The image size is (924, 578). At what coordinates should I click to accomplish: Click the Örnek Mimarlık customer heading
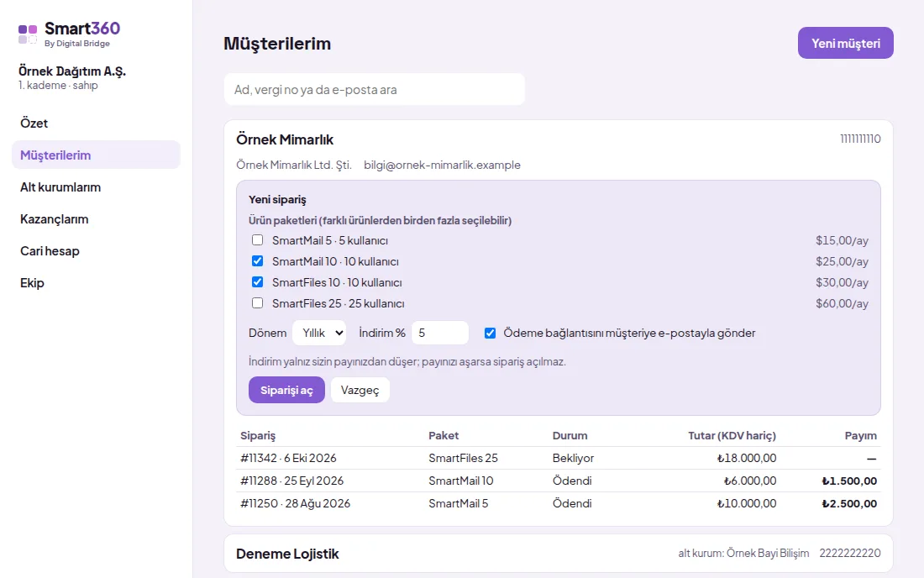285,139
